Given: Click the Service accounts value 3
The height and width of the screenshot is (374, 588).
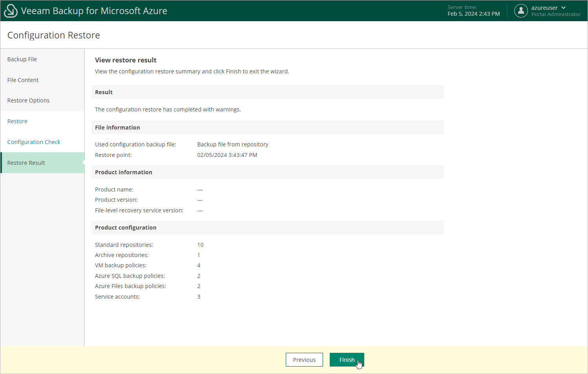Looking at the screenshot, I should pos(199,297).
